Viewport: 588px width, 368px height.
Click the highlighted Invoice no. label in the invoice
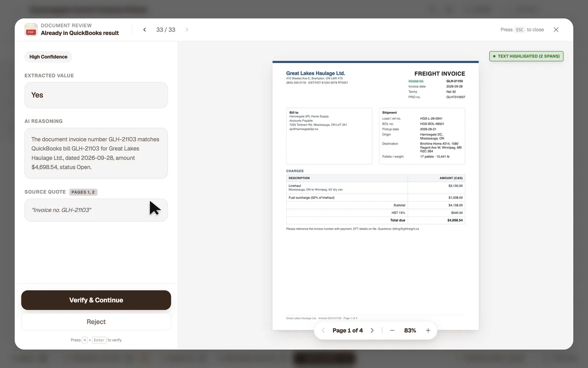(416, 81)
